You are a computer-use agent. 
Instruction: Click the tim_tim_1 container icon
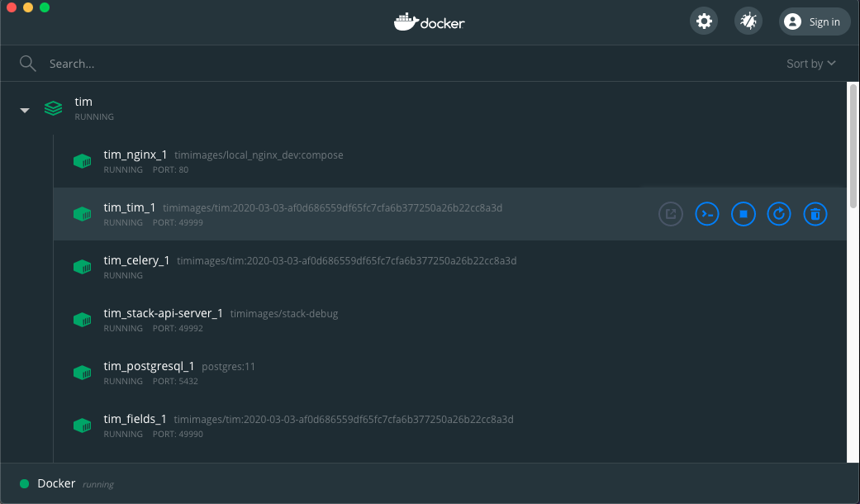pos(83,214)
